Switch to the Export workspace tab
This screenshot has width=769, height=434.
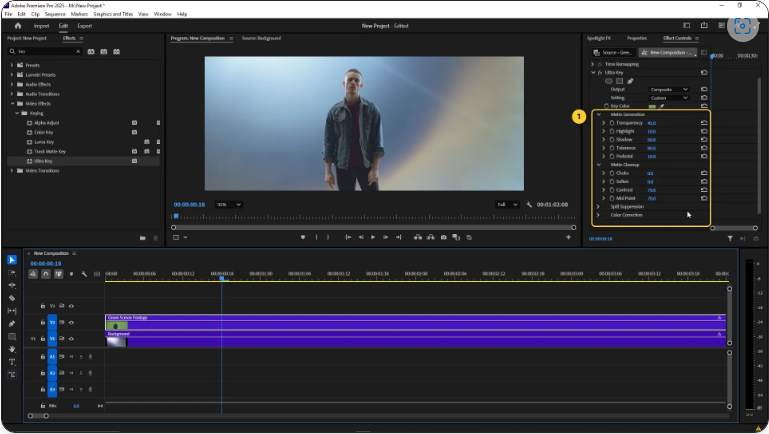(85, 26)
